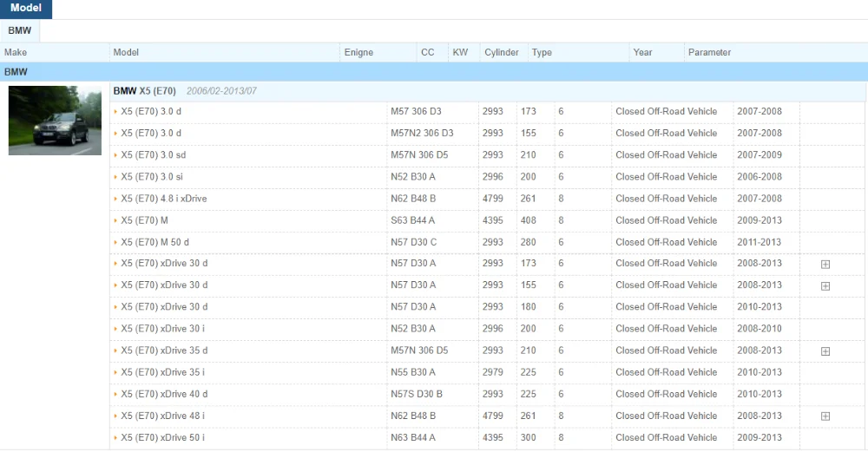This screenshot has height=452, width=868.
Task: Click the orange arrow beside X5 (E70) M
Action: 115,220
